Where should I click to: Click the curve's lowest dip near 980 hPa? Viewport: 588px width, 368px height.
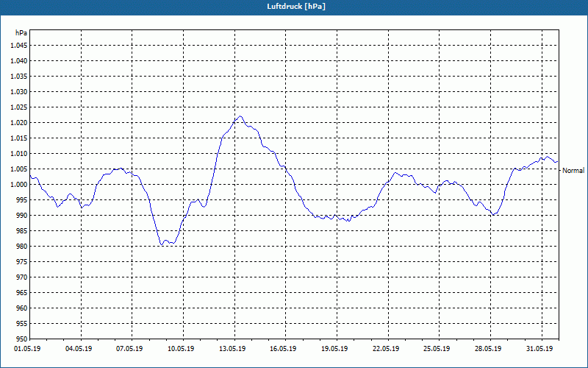tap(162, 244)
